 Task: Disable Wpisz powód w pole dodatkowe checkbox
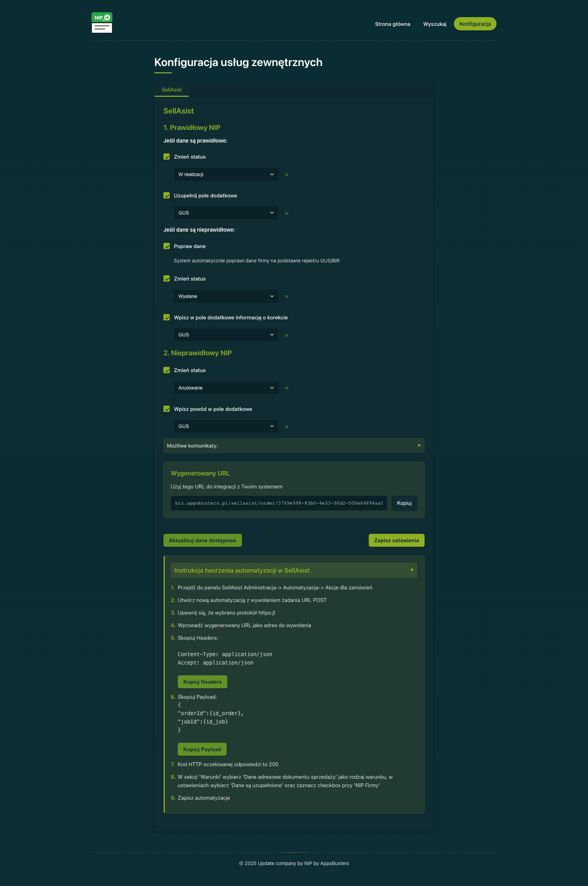click(x=167, y=409)
